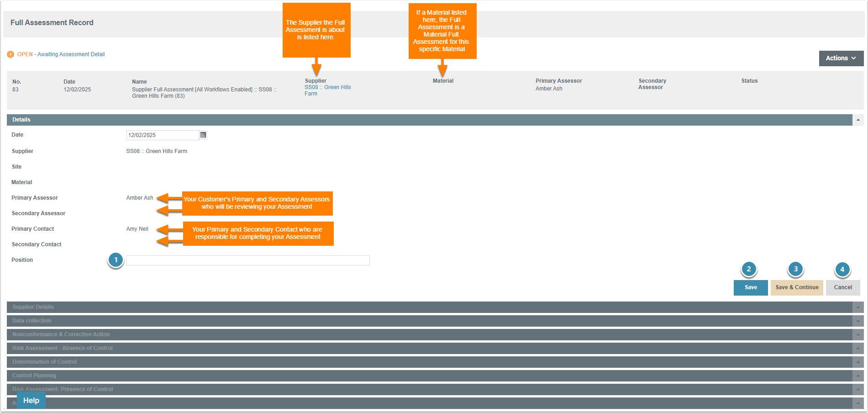Click the Save button

point(751,287)
